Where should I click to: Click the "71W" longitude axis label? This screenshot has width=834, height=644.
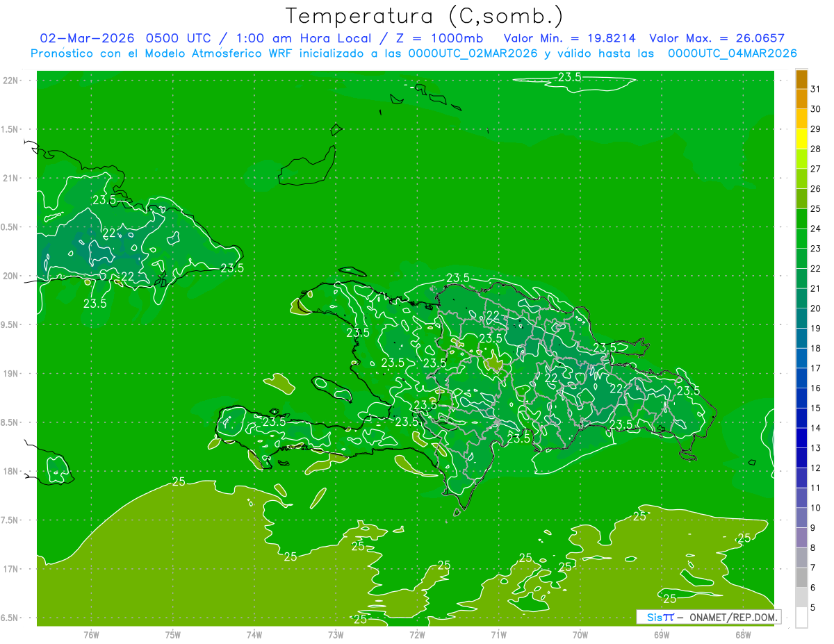[x=498, y=635]
